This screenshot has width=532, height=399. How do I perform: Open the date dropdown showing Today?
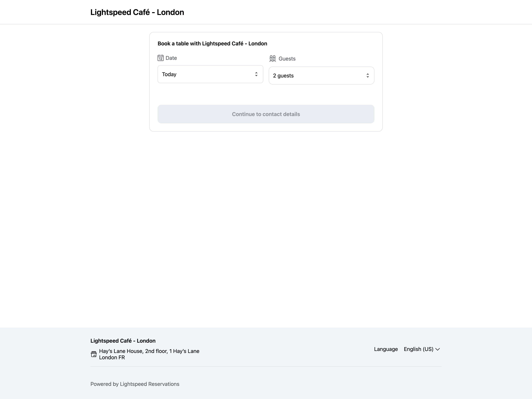pos(210,74)
